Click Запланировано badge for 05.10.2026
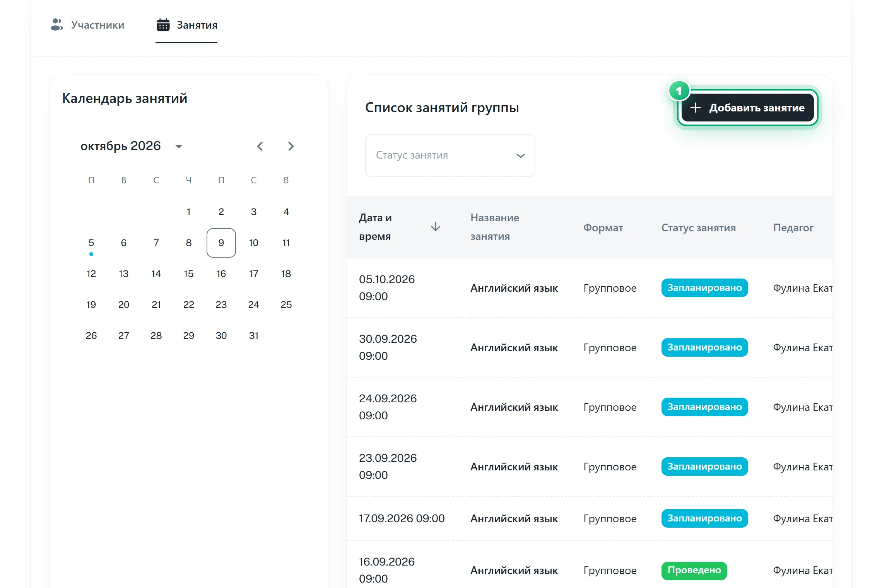This screenshot has height=588, width=882. 704,288
